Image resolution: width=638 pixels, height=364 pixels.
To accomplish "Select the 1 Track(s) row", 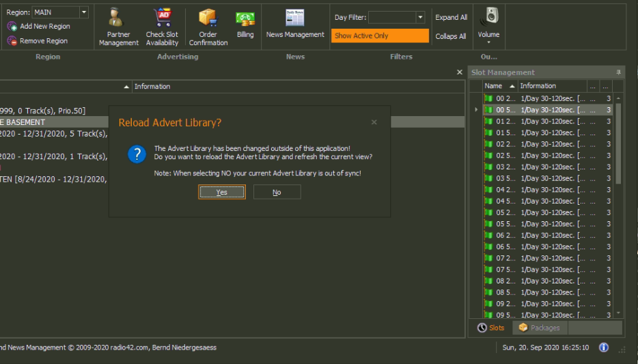I will 54,156.
